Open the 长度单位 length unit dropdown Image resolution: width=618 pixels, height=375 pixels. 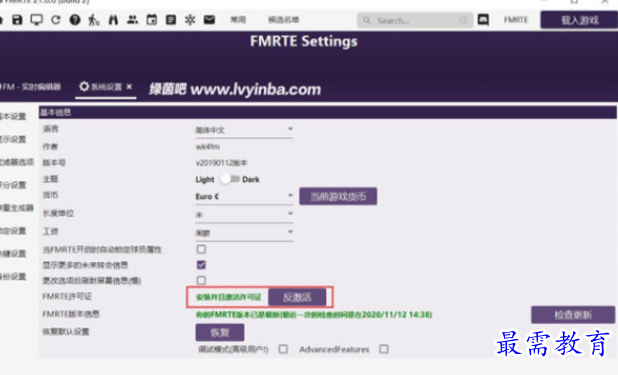244,215
